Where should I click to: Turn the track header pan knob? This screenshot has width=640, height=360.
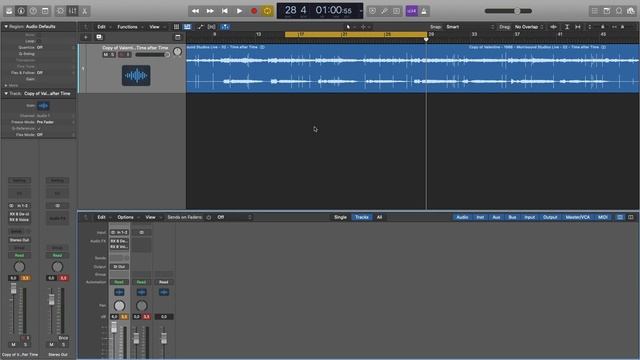pos(177,52)
